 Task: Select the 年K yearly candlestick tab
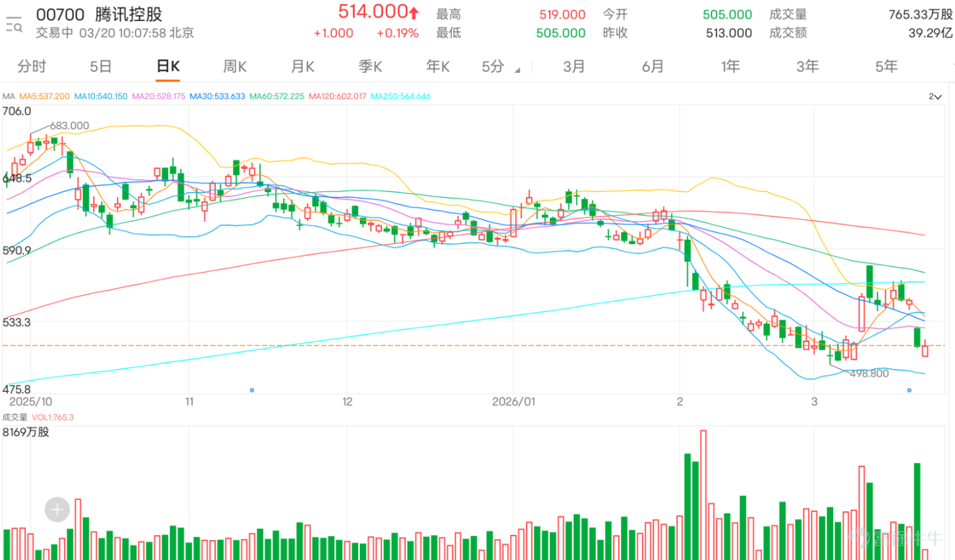438,67
